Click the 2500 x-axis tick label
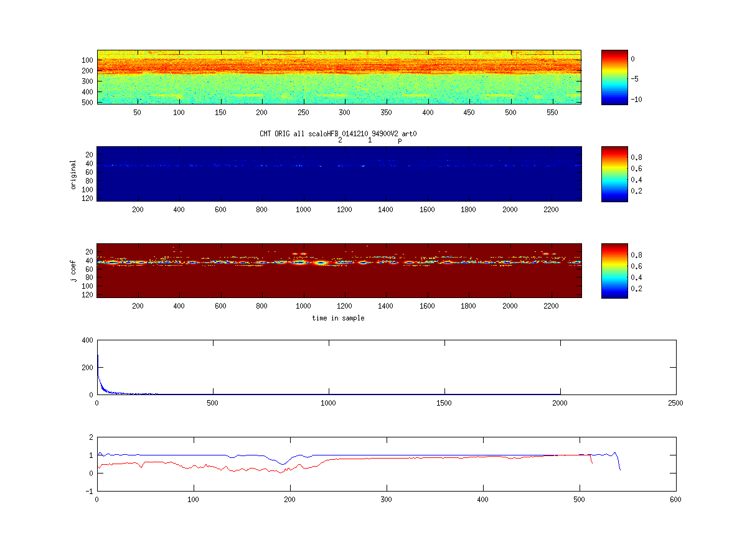 (675, 403)
